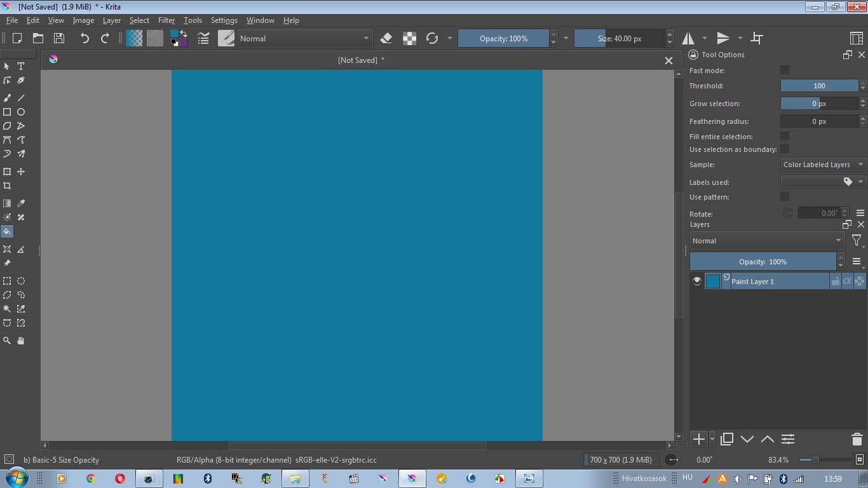Add a new paint layer

pos(699,439)
